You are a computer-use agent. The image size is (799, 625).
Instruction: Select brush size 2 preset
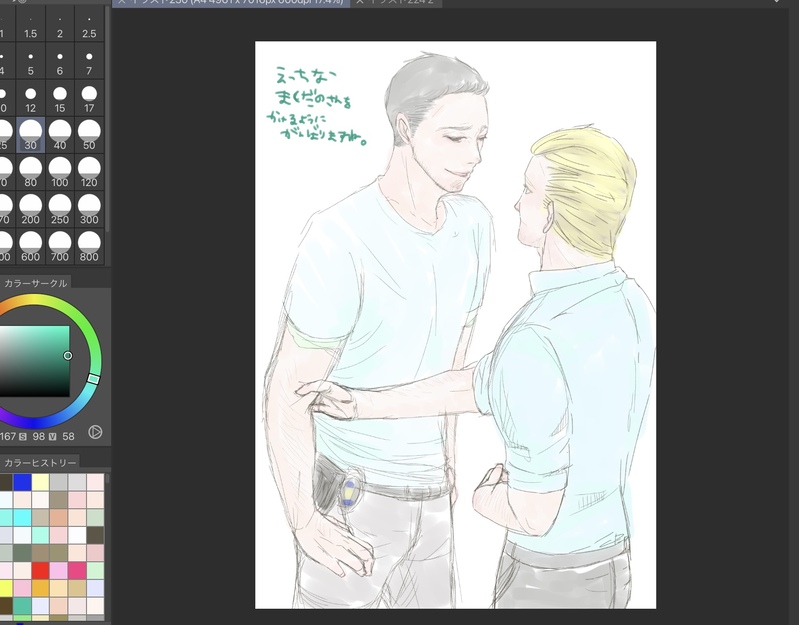(x=60, y=25)
